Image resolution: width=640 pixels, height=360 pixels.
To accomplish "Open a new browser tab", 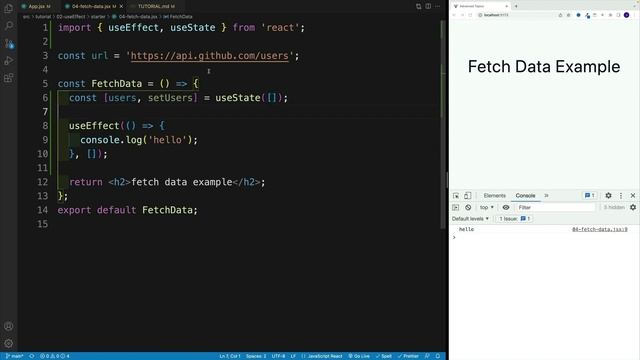I will coord(516,6).
